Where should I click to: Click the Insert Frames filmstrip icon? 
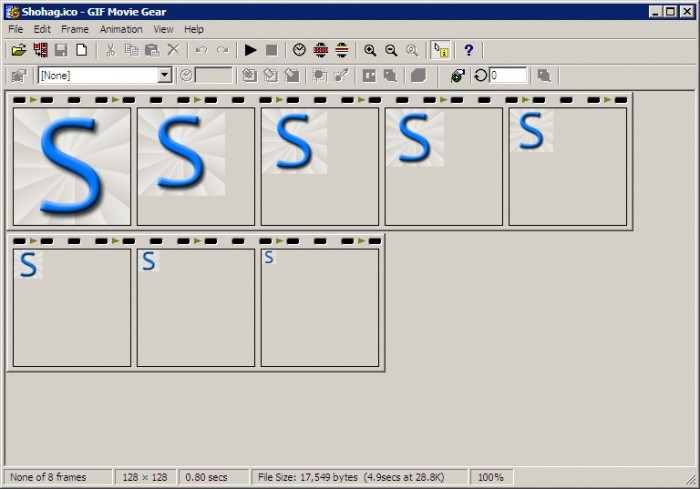(40, 50)
